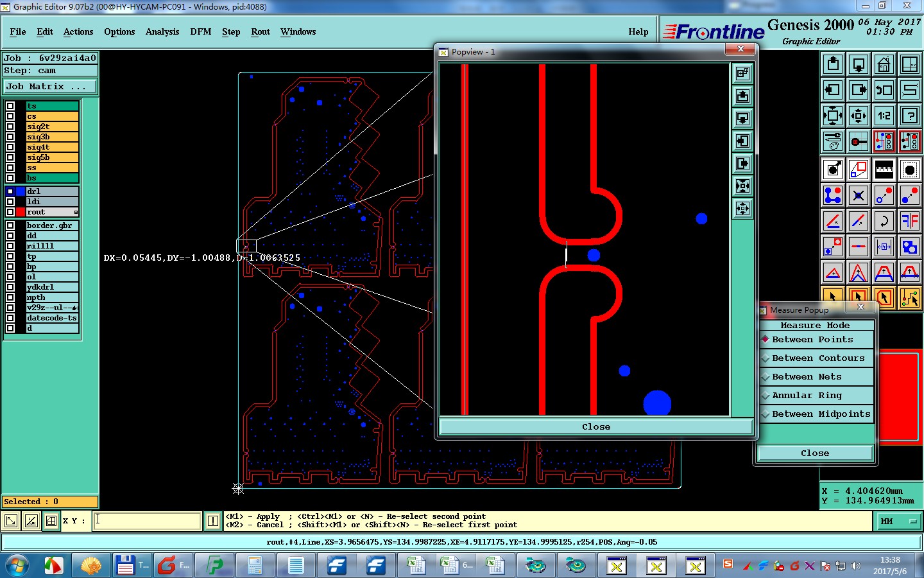Click the blue color swatch of drl layer
924x578 pixels.
coord(20,191)
